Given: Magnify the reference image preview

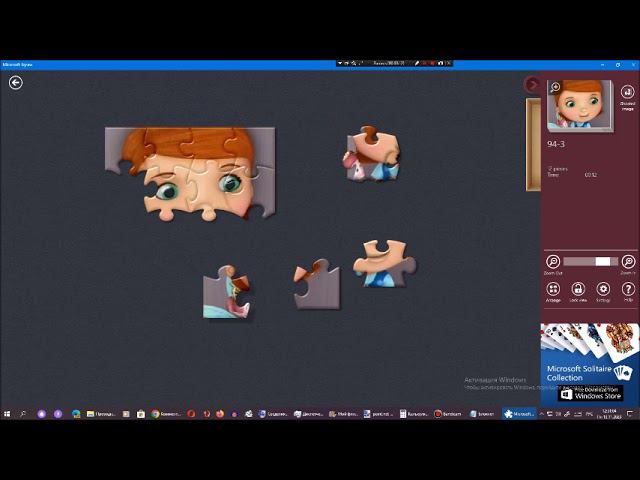Looking at the screenshot, I should (x=555, y=87).
